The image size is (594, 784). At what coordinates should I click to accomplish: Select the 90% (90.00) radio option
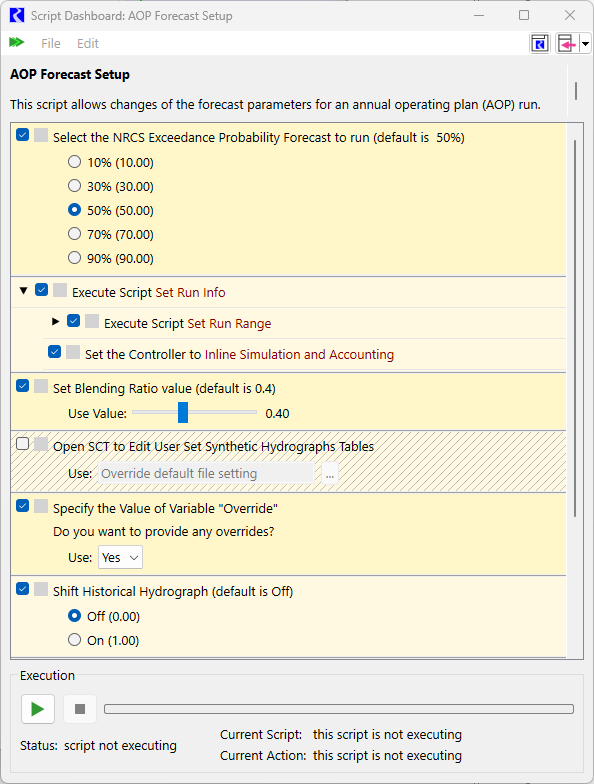74,258
